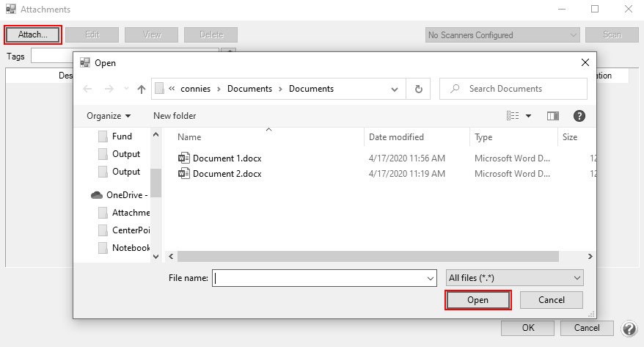644x347 pixels.
Task: Click the help icon in Attachments window
Action: (629, 328)
